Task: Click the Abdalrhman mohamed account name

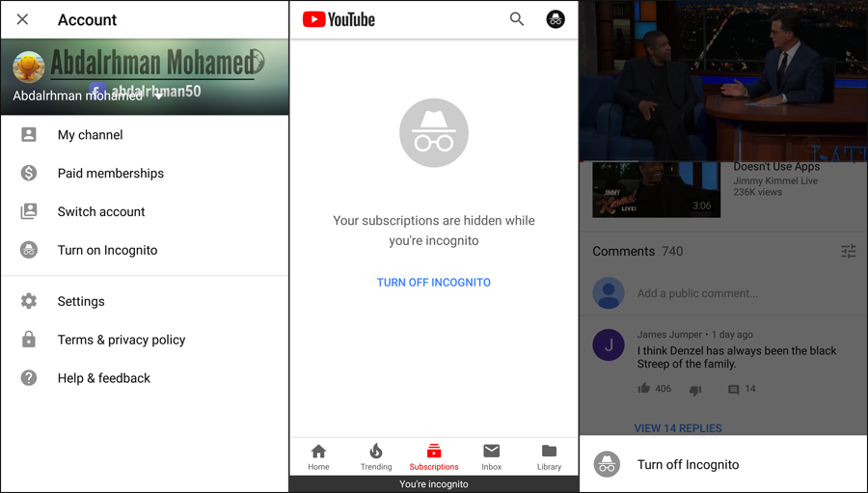Action: click(77, 96)
